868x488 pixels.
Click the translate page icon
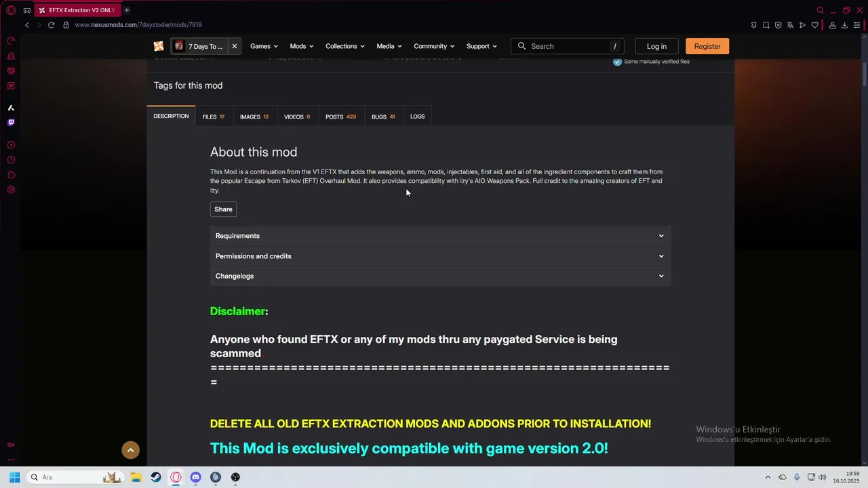click(790, 25)
